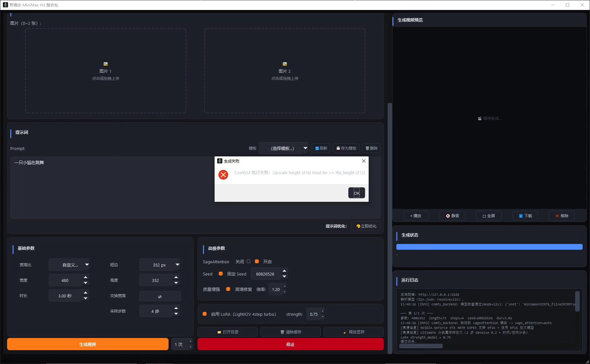
Task: Click 立即优化 prompt optimize button
Action: tap(366, 226)
